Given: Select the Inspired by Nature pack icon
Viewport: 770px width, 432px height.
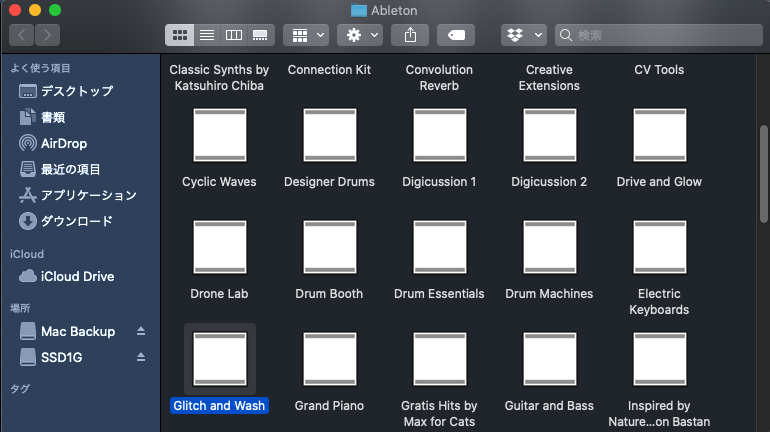Looking at the screenshot, I should pyautogui.click(x=660, y=359).
